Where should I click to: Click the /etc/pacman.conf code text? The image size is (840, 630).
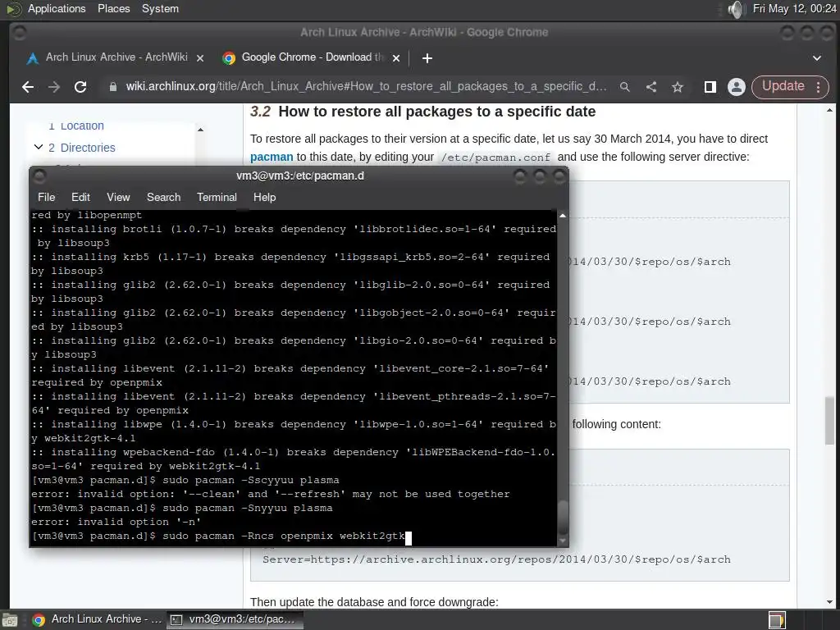click(x=495, y=157)
